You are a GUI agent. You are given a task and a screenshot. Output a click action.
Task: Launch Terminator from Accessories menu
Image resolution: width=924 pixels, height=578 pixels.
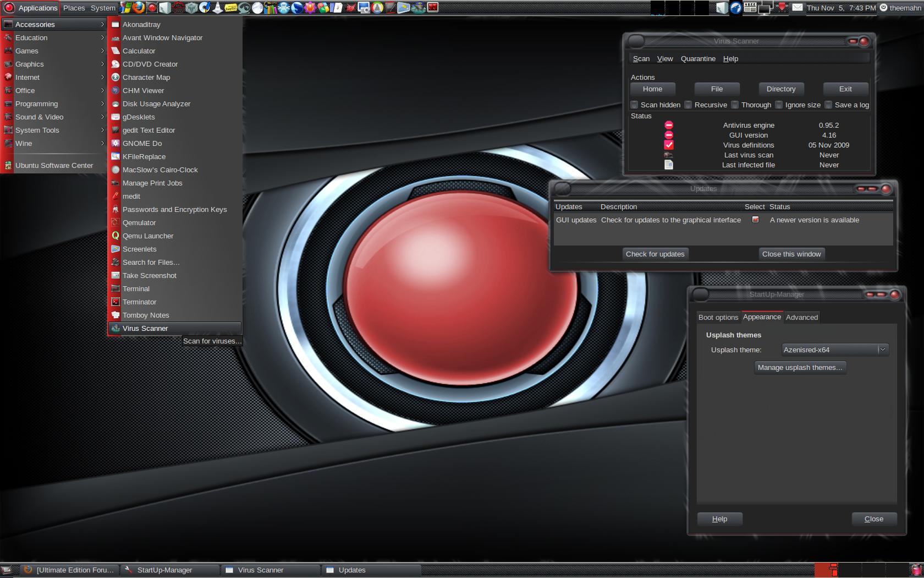tap(175, 302)
